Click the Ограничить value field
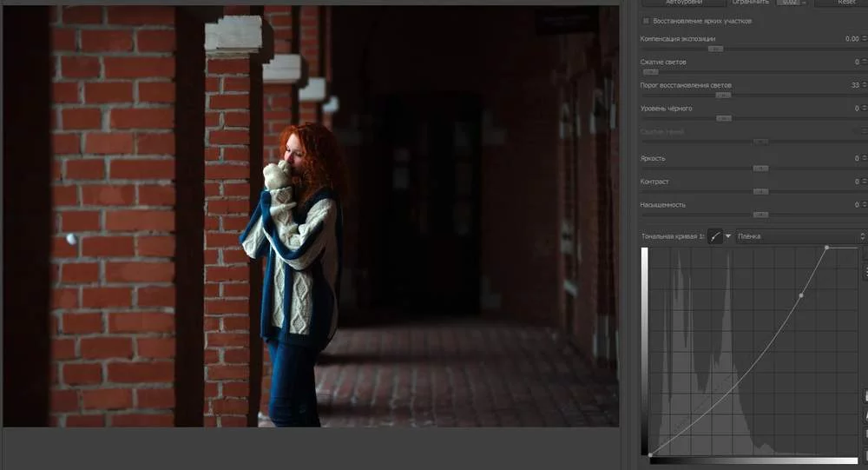 [788, 3]
